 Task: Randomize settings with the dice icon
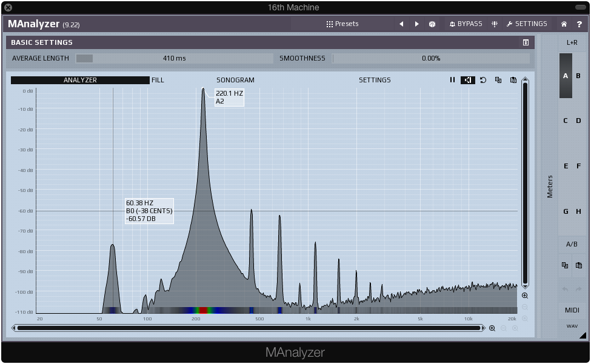click(432, 24)
